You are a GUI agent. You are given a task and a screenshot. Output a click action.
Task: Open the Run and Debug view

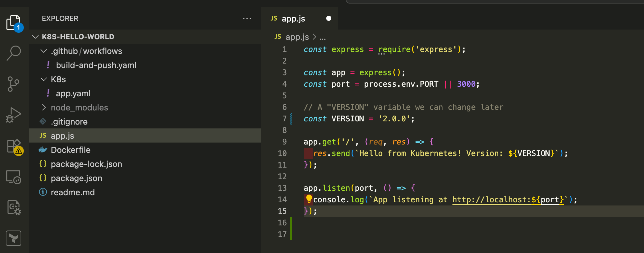[14, 115]
